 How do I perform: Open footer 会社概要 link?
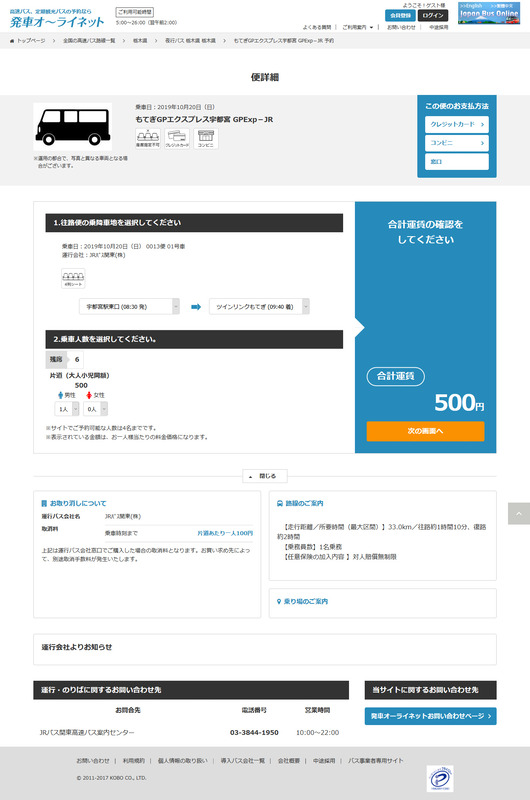click(289, 761)
